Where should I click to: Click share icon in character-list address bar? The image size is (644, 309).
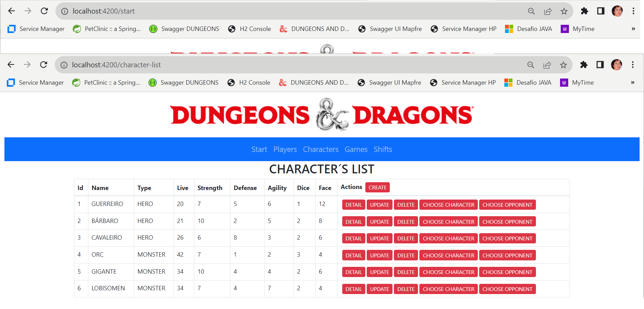click(x=547, y=65)
